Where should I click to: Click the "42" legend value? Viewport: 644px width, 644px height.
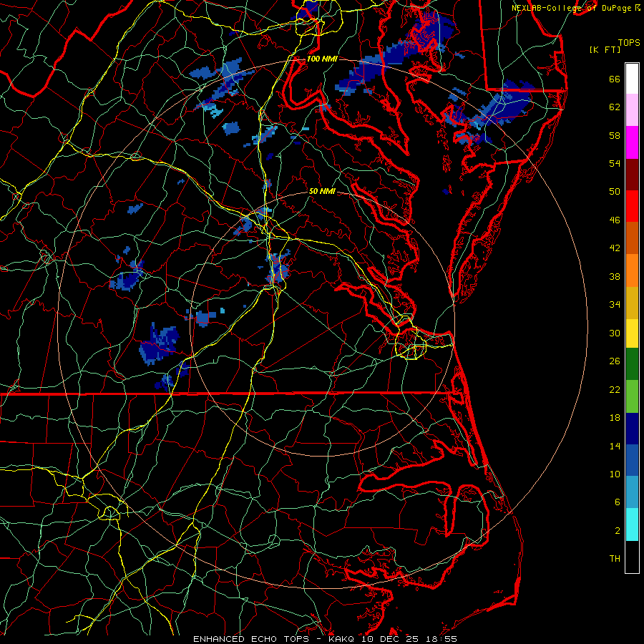tap(615, 248)
